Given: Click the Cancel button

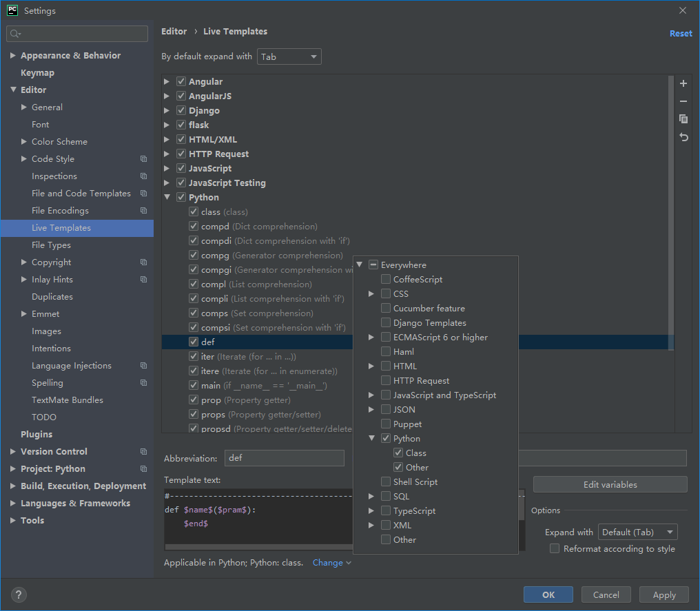Looking at the screenshot, I should 606,594.
